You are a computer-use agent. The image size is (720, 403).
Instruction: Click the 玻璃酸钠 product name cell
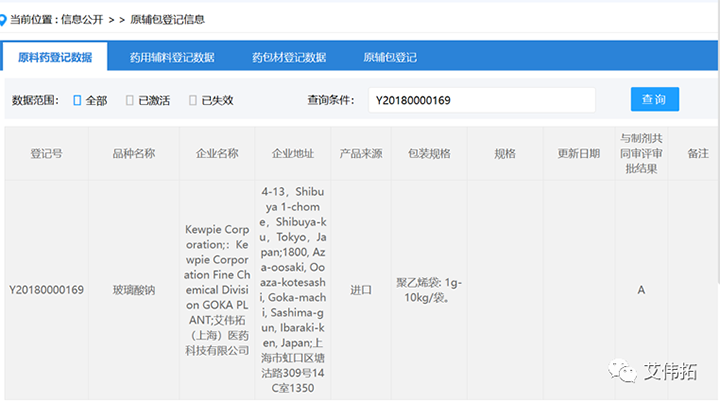(x=134, y=290)
